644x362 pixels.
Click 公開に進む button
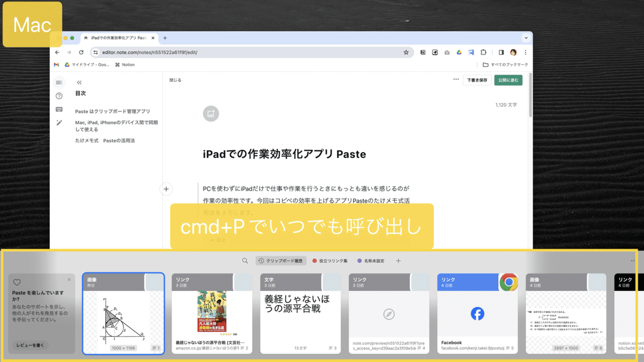point(508,80)
